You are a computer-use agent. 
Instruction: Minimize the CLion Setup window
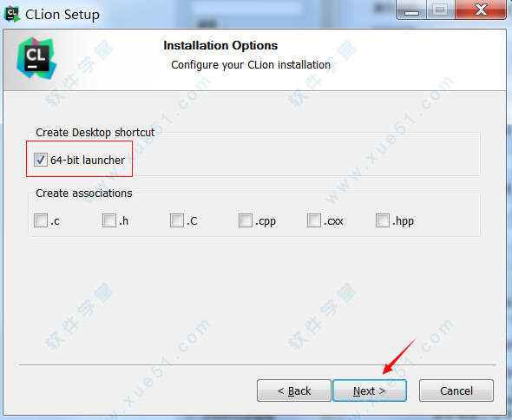(411, 10)
